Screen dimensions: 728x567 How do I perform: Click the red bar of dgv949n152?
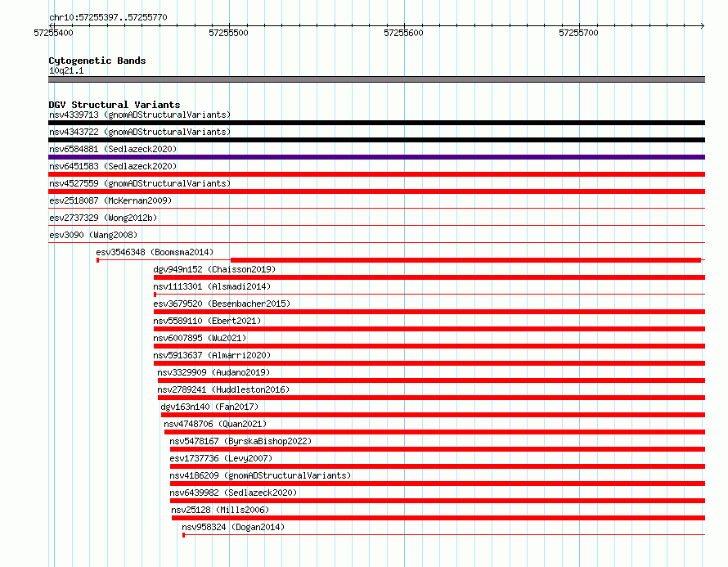pyautogui.click(x=429, y=277)
